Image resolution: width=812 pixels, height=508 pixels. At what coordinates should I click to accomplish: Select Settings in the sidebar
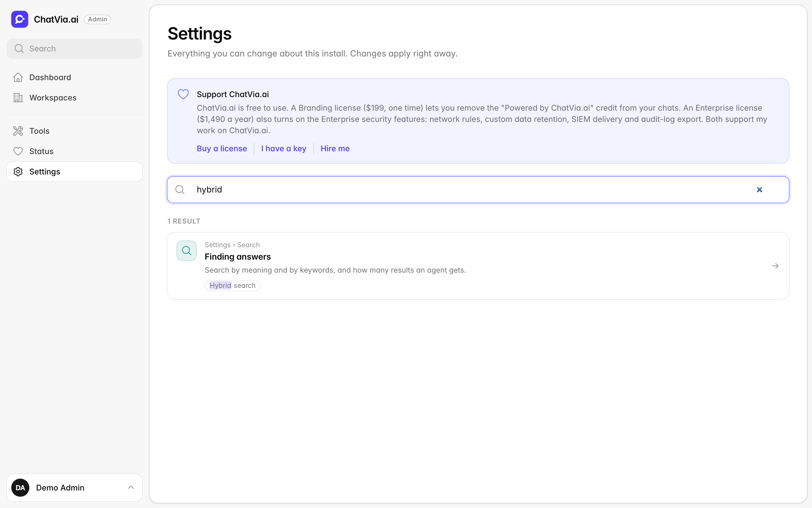74,172
